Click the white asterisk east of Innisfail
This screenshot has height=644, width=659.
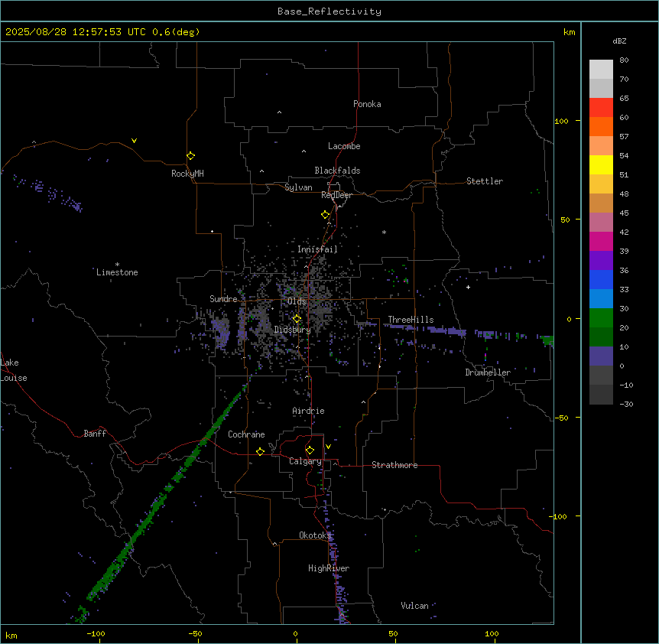pyautogui.click(x=384, y=232)
